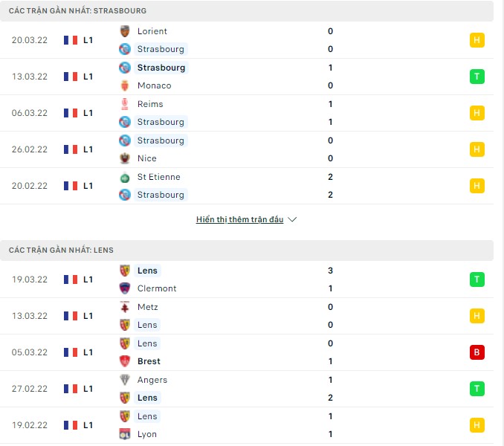Click the chevron next to 'Hiển thị thêm trận đấu'

pos(292,220)
